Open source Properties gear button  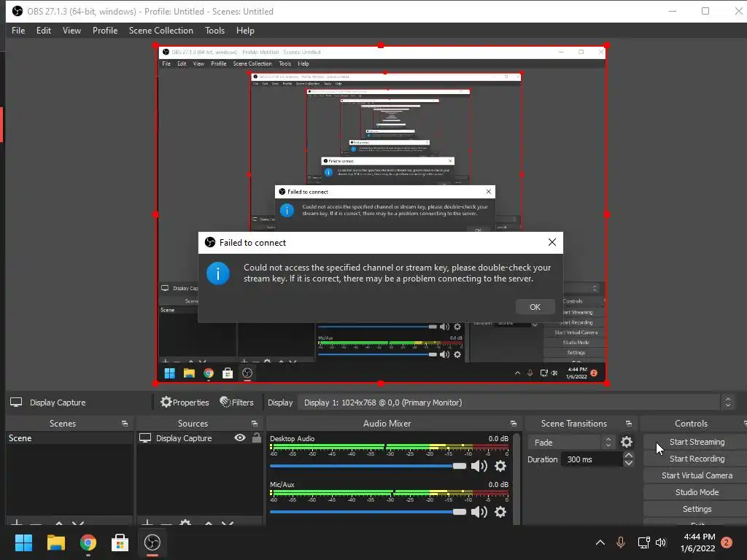tap(185, 402)
